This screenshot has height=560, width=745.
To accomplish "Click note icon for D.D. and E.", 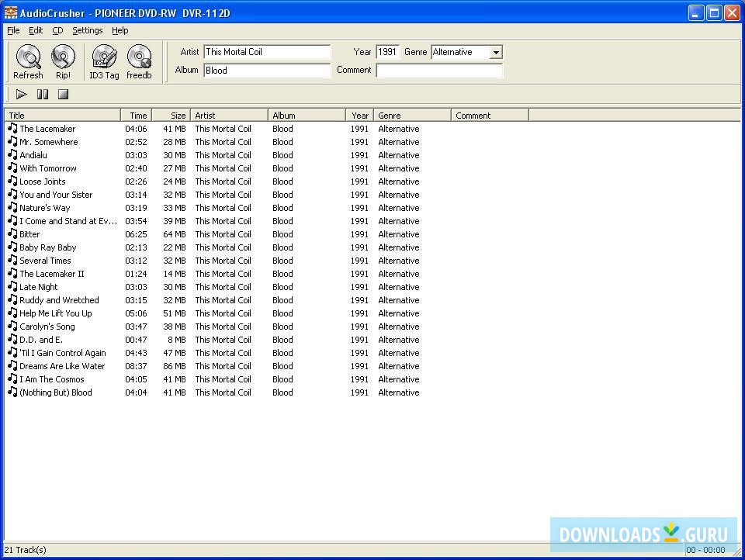I will tap(12, 339).
